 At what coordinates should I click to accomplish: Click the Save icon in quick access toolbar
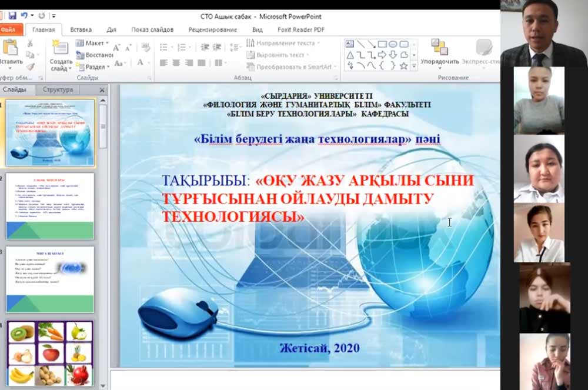point(12,15)
